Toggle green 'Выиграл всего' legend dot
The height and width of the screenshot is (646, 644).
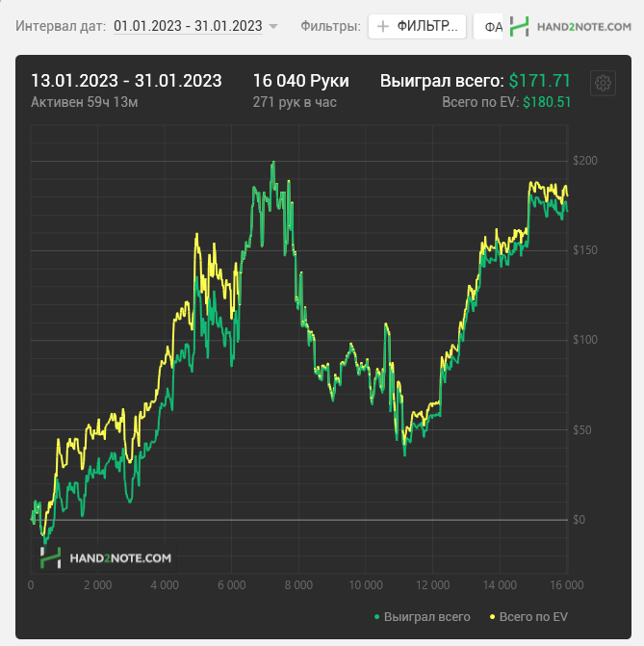[376, 617]
